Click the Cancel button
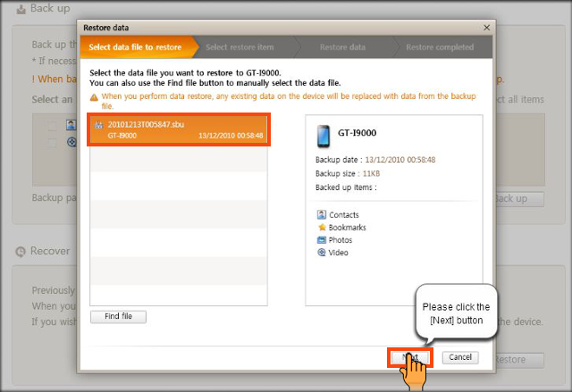Image resolution: width=572 pixels, height=392 pixels. tap(460, 357)
